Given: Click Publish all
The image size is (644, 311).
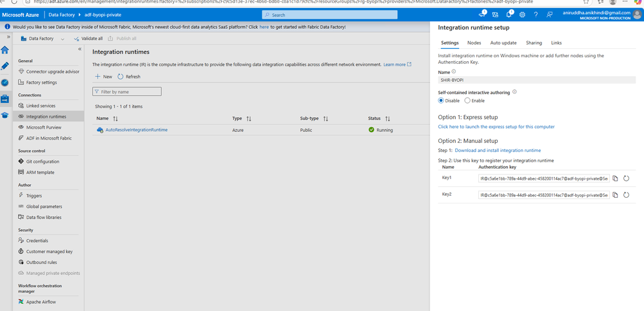Looking at the screenshot, I should (x=122, y=39).
